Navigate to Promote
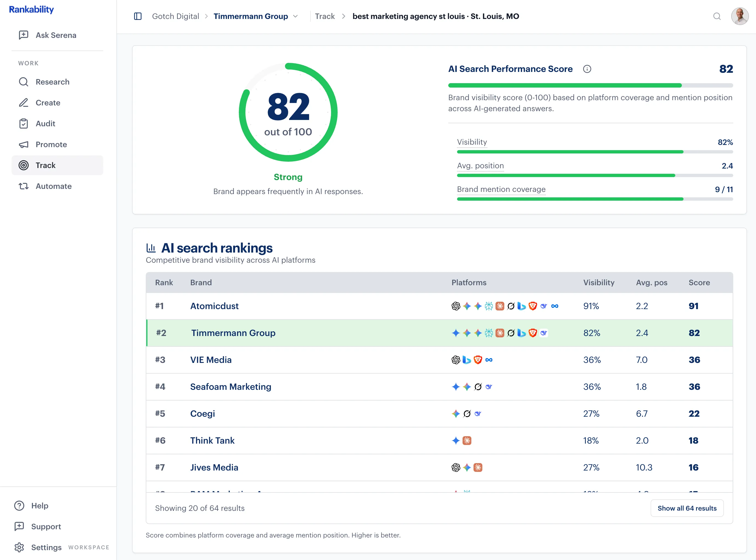 pos(57,144)
